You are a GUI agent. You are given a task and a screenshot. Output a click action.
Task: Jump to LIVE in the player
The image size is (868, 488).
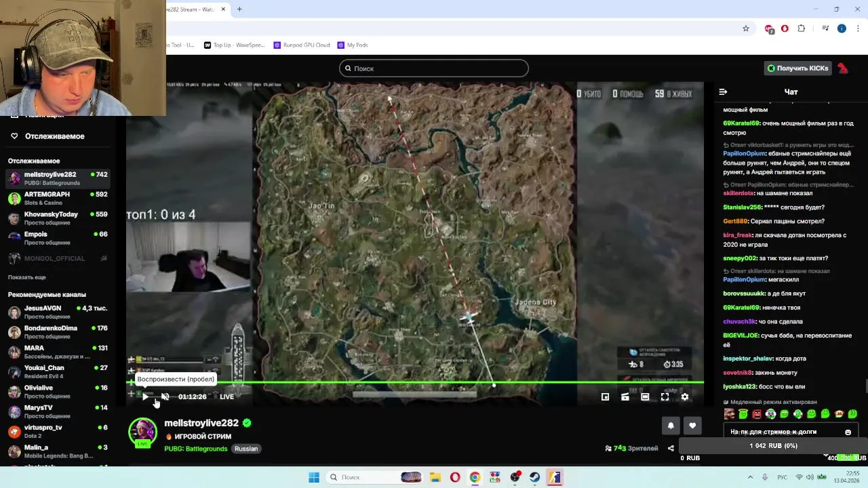click(226, 396)
